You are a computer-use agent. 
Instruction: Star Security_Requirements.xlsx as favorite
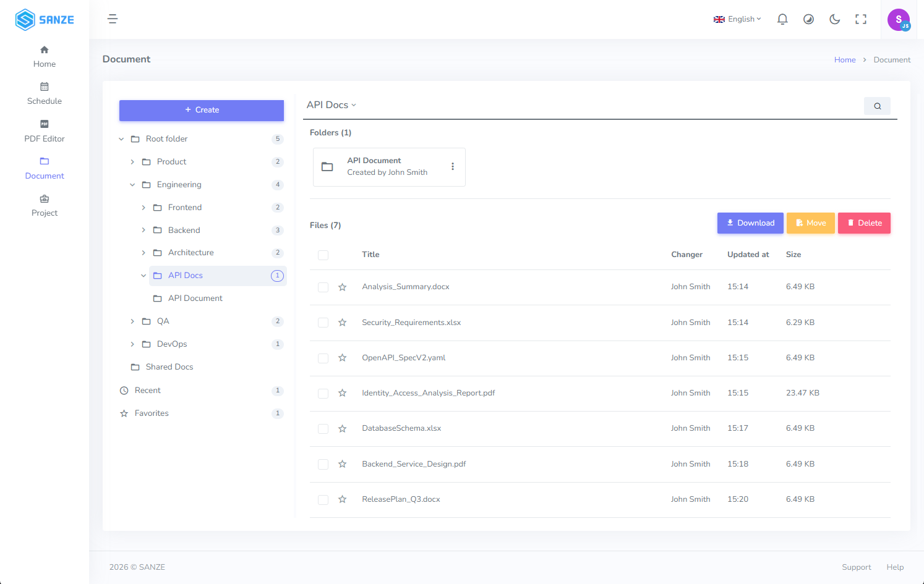click(x=343, y=323)
